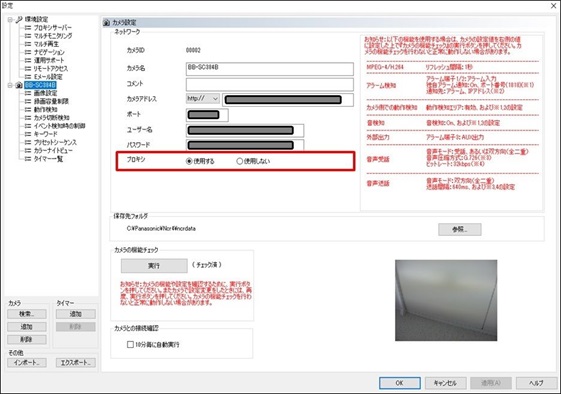Viewport: 561px width, 394px height.
Task: Open イベント検知時の制御 settings
Action: [59, 126]
